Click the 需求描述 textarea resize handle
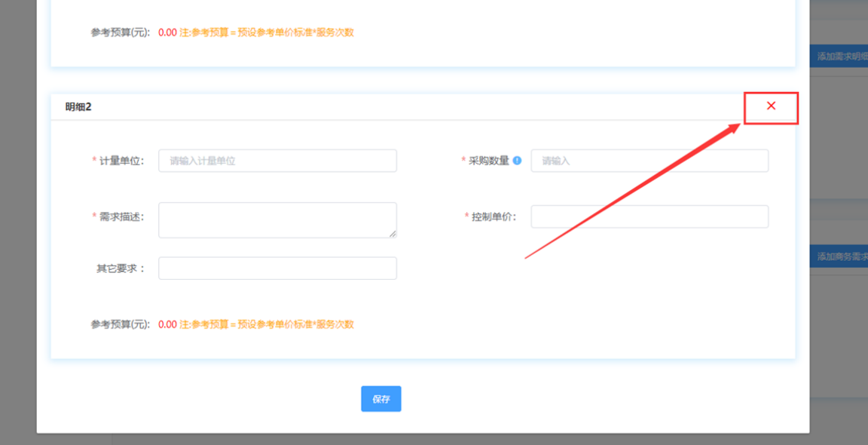Viewport: 868px width, 445px height. (393, 234)
